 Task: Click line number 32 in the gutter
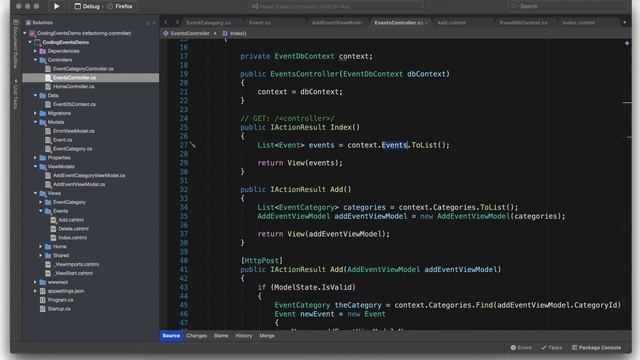pyautogui.click(x=184, y=189)
